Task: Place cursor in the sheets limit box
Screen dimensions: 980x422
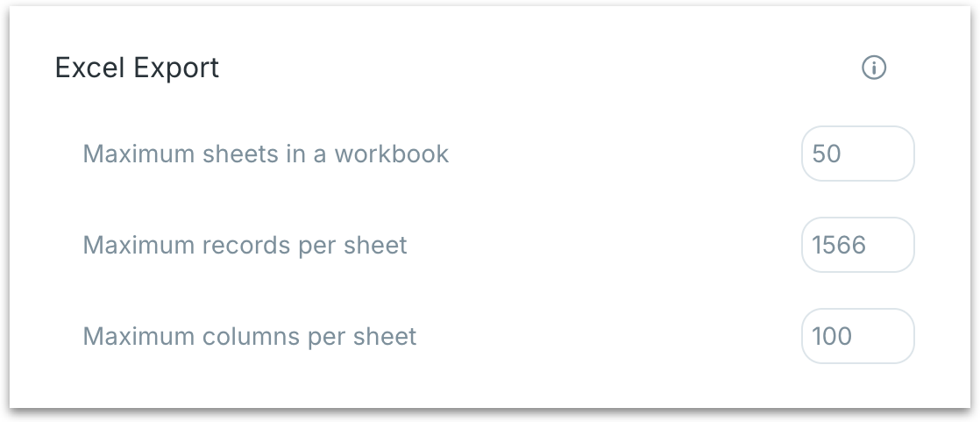Action: click(x=857, y=154)
